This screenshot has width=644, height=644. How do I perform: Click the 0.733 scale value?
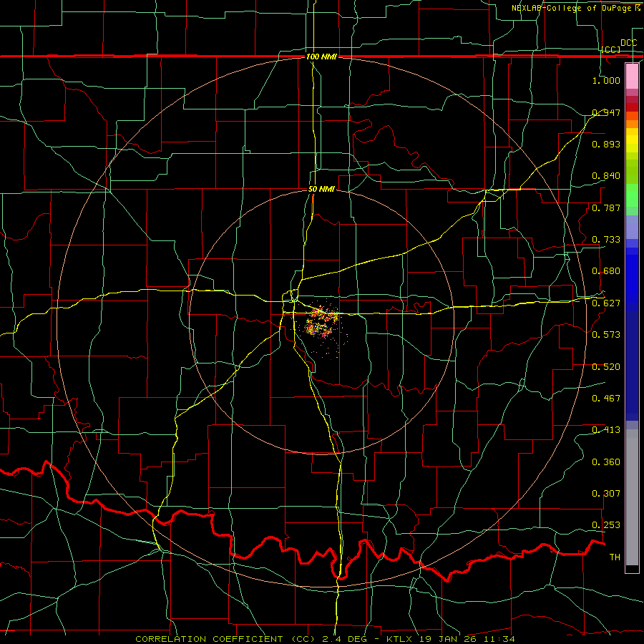[x=606, y=240]
